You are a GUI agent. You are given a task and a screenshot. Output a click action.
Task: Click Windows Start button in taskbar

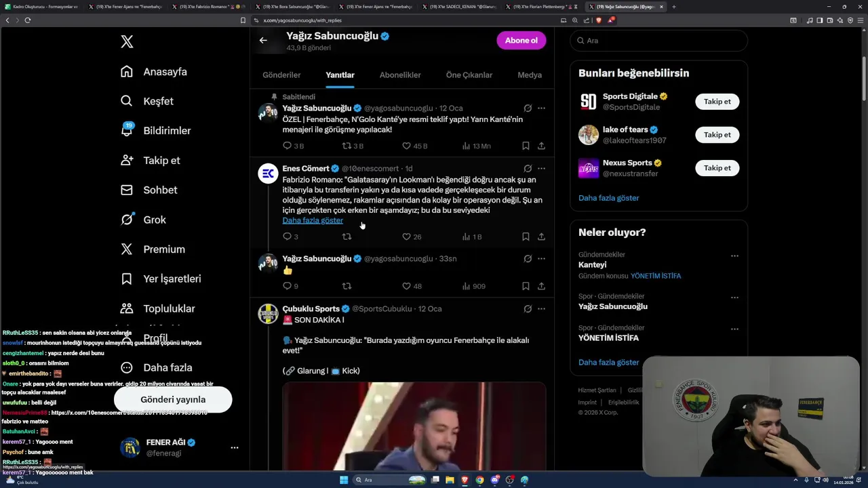[344, 480]
